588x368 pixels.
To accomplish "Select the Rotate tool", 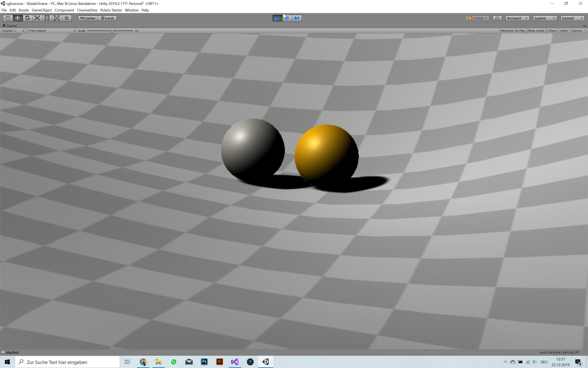I will (27, 18).
